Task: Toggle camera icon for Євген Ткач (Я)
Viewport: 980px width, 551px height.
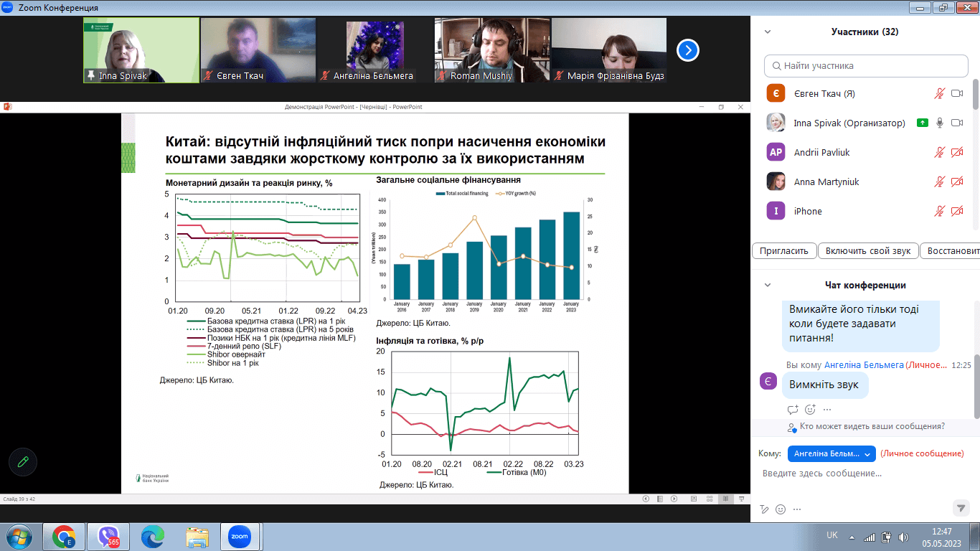Action: [957, 93]
